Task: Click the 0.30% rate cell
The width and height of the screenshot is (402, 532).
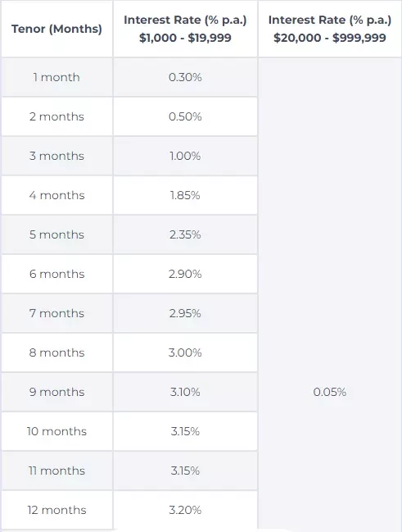Action: (185, 77)
